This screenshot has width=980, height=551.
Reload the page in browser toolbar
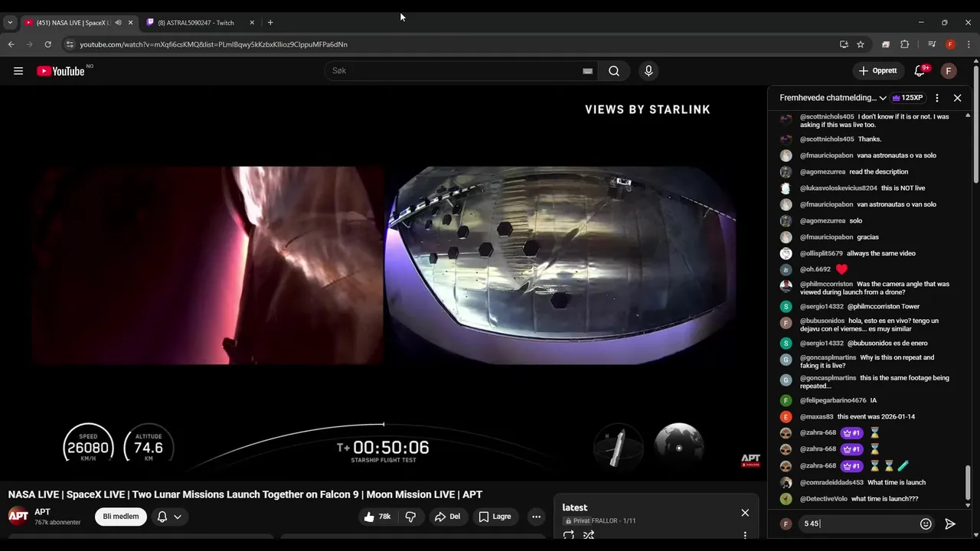coord(47,44)
